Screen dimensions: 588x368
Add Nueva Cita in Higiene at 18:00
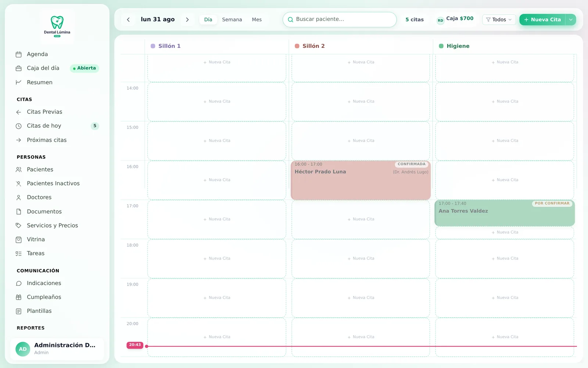tap(505, 259)
